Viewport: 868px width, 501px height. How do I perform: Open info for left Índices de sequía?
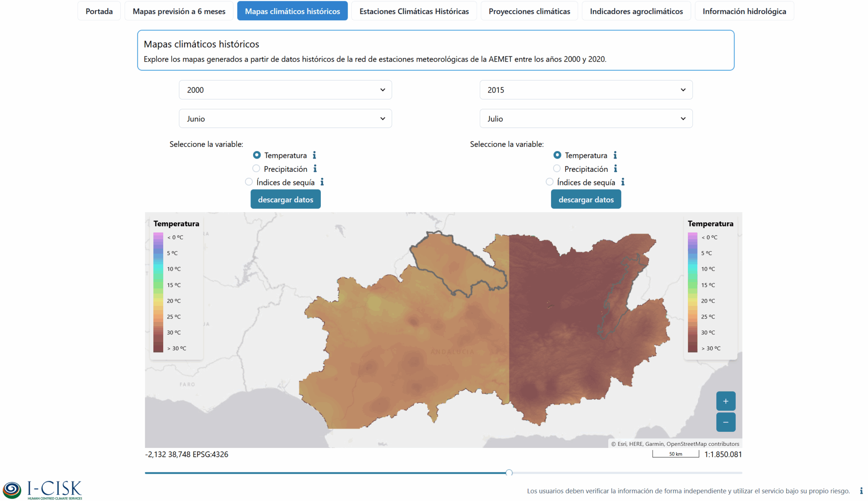point(322,182)
